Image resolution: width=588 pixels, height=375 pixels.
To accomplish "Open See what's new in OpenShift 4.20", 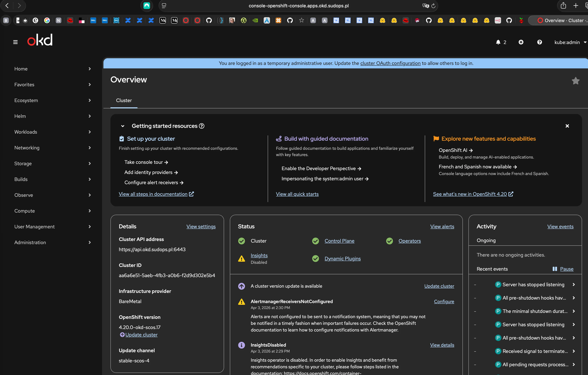I will [473, 194].
